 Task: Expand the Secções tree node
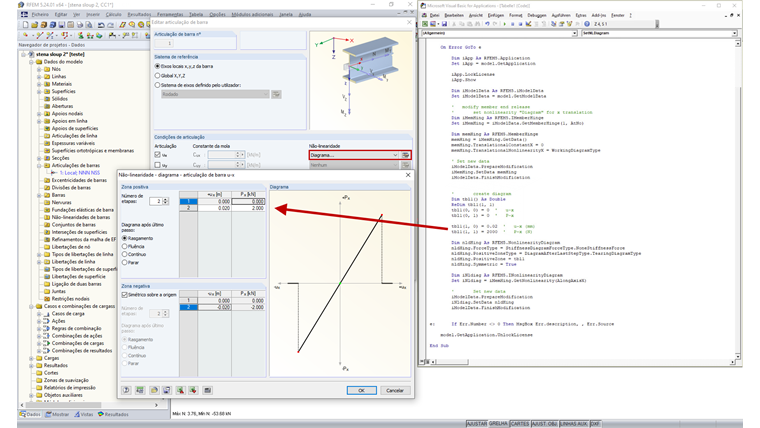click(39, 158)
